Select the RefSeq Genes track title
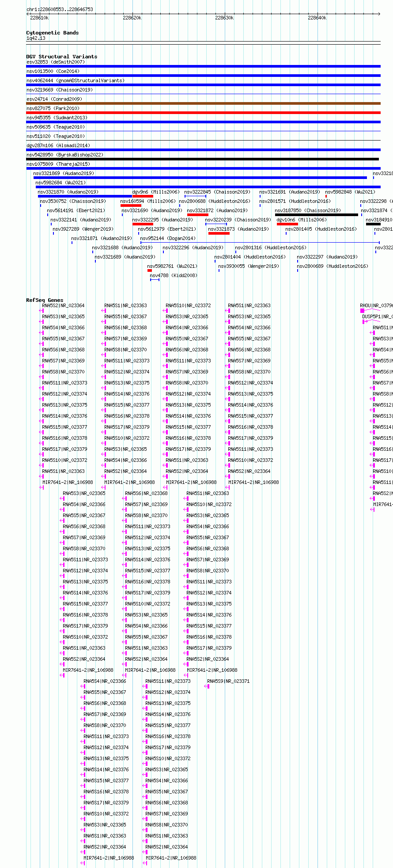 45,300
